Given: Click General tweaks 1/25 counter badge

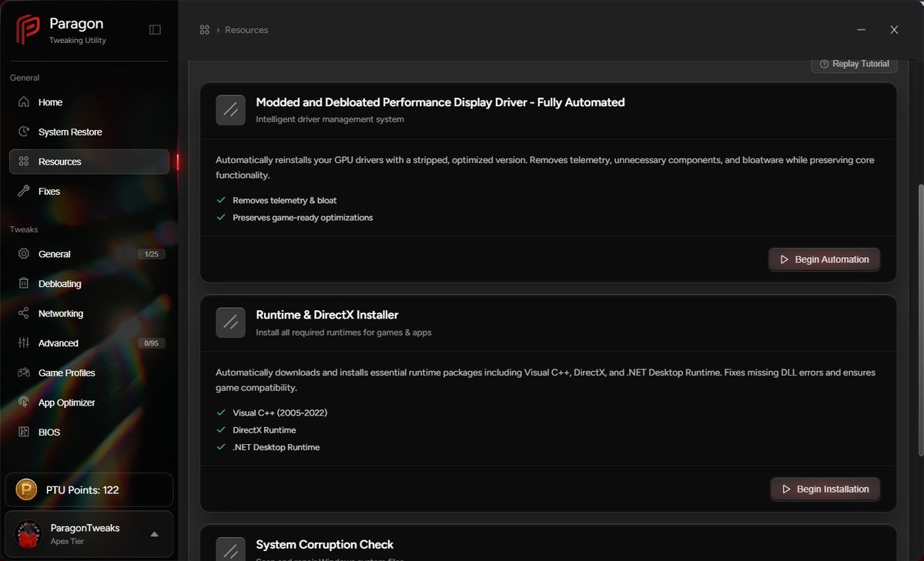Looking at the screenshot, I should coord(152,254).
